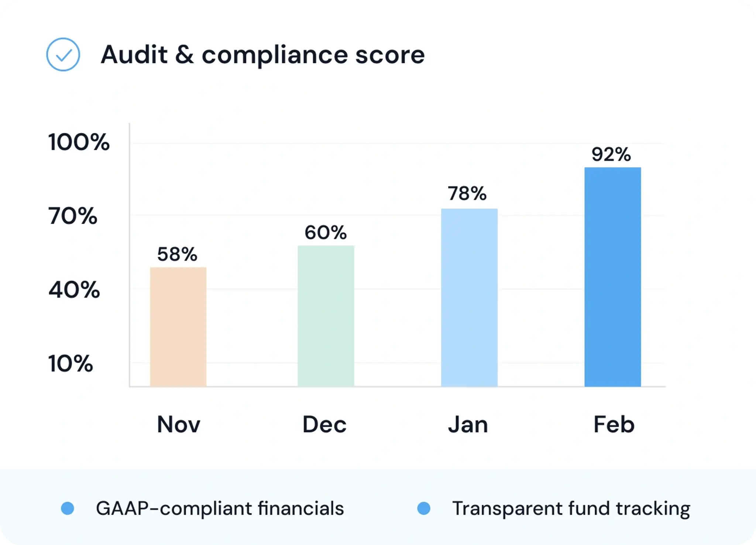Image resolution: width=756 pixels, height=545 pixels.
Task: Select the orange Nov bar
Action: (x=178, y=327)
